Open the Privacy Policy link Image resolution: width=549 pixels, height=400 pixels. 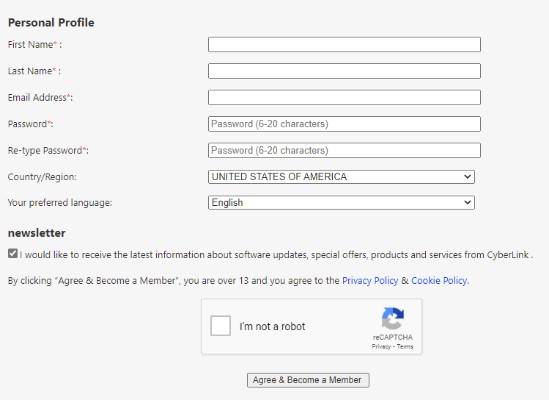click(370, 281)
